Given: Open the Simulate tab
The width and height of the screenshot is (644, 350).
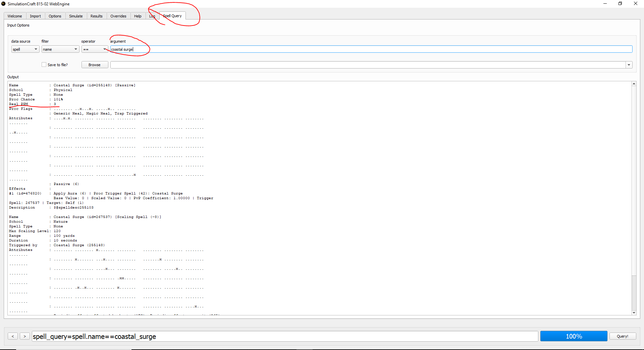Looking at the screenshot, I should [76, 16].
